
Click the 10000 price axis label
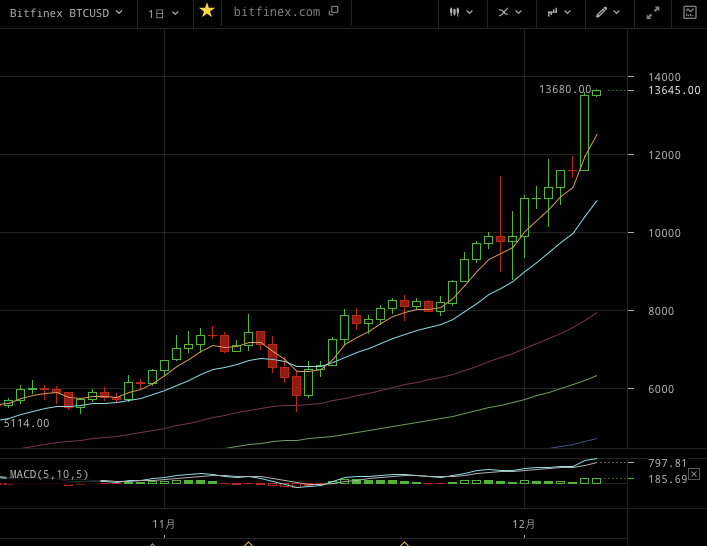(x=664, y=233)
